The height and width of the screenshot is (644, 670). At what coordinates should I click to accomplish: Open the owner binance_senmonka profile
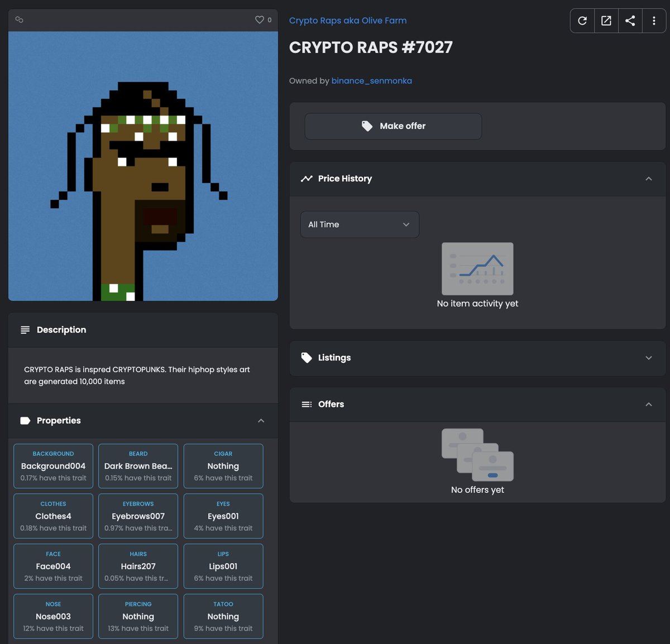pos(372,81)
